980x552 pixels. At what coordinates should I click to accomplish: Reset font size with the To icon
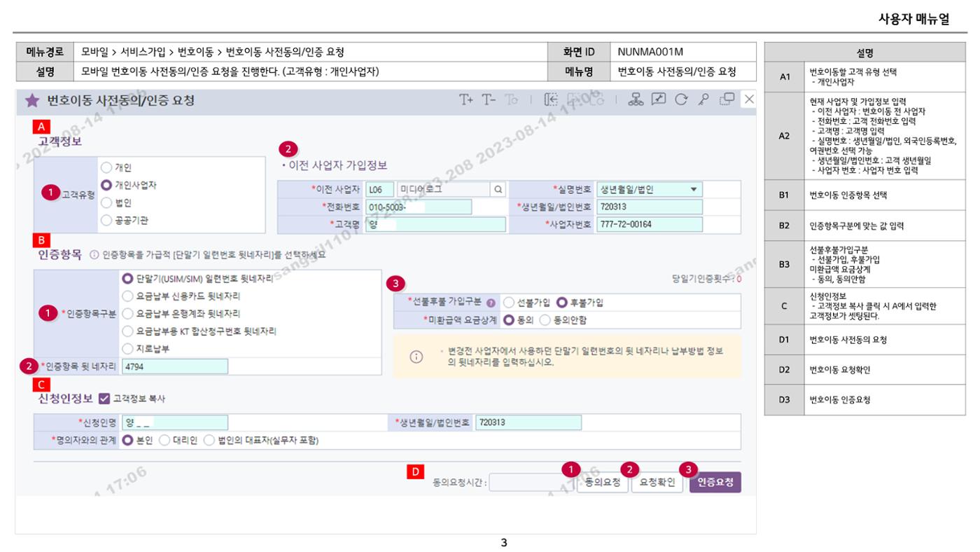tap(510, 99)
